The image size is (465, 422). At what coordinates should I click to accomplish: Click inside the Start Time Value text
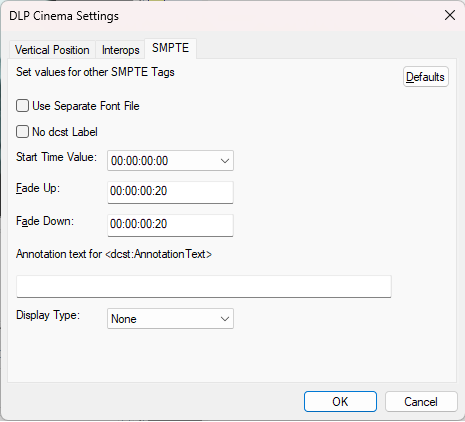(x=139, y=161)
